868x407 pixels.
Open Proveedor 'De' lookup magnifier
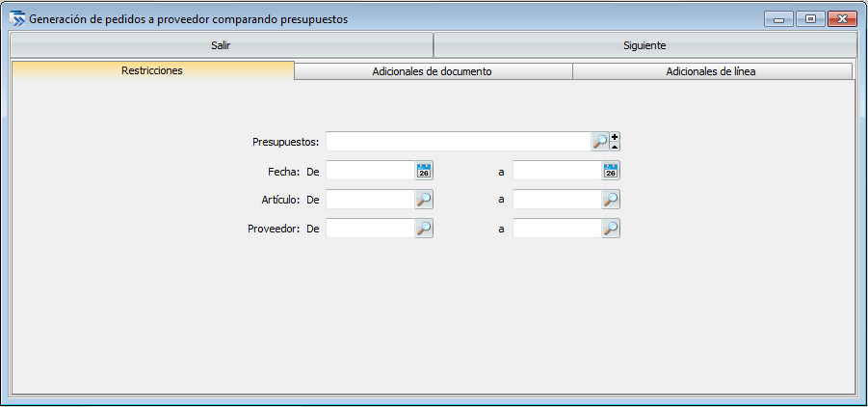[x=424, y=229]
